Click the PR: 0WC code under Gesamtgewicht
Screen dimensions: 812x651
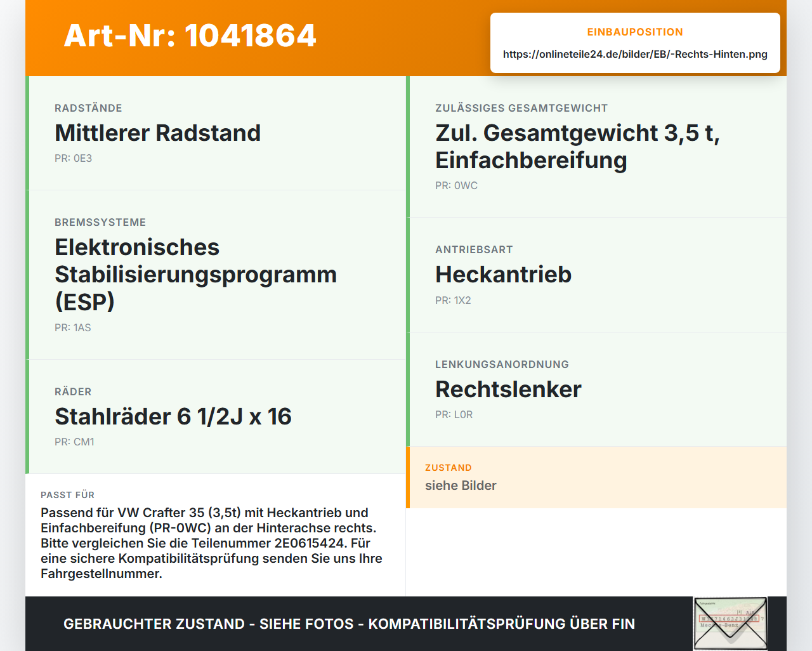[456, 185]
